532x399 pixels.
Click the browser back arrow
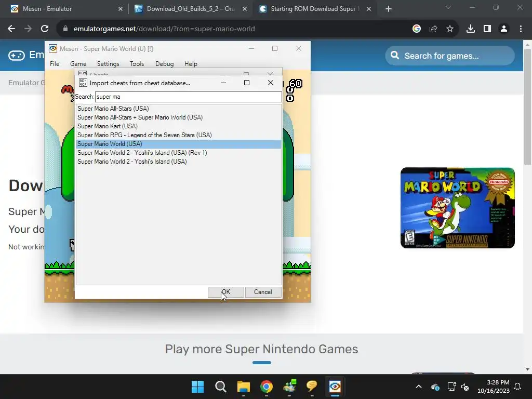pyautogui.click(x=11, y=29)
